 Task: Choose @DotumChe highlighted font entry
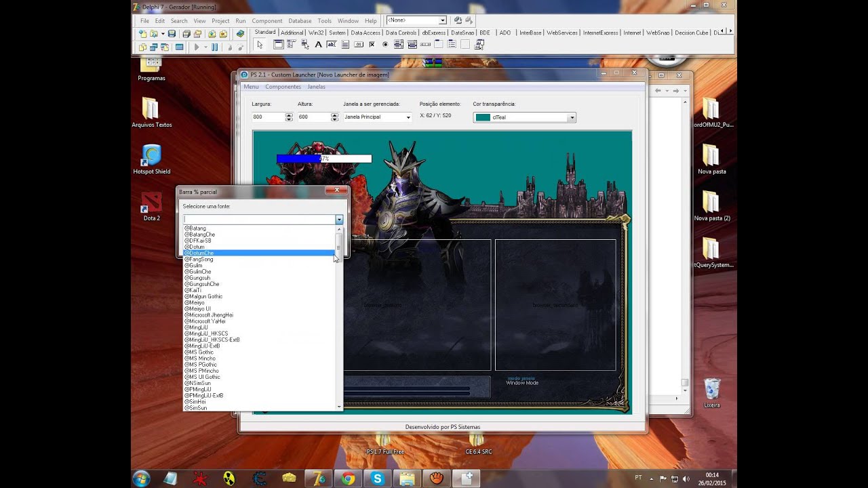[x=259, y=253]
